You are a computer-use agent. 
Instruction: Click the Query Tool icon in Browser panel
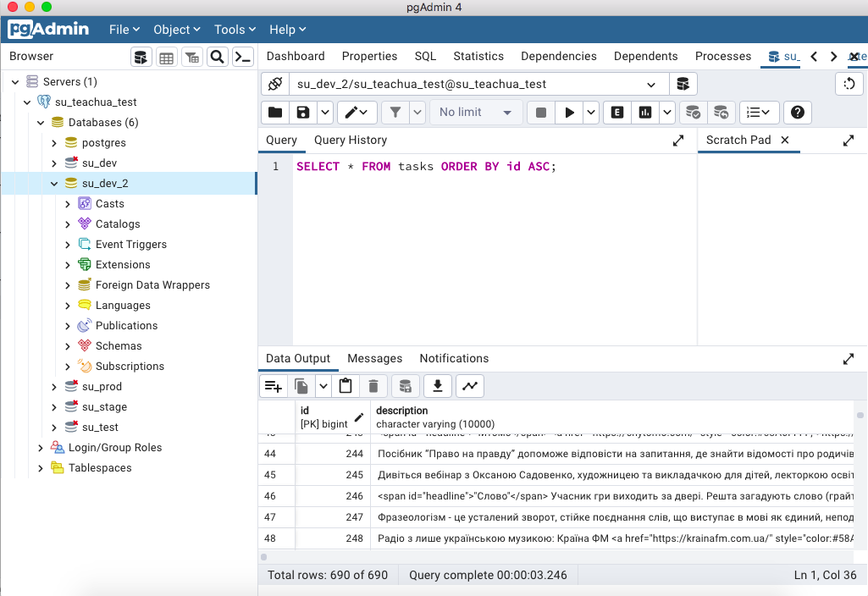coord(141,57)
